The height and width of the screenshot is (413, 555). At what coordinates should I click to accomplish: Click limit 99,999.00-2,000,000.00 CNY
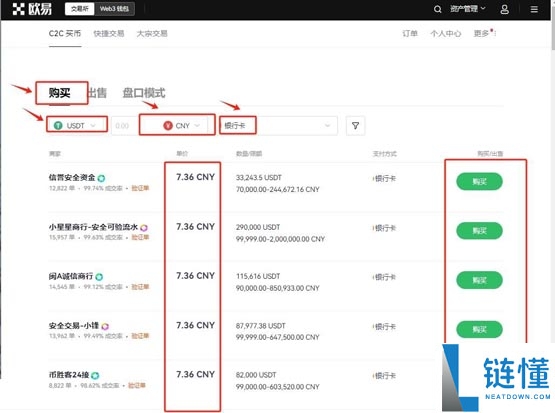(280, 239)
